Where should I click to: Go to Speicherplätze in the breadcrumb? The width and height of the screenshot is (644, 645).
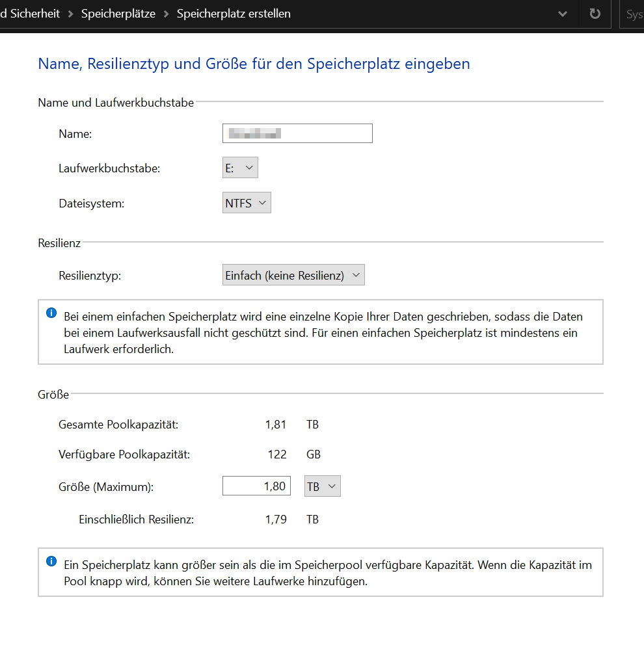(x=118, y=14)
